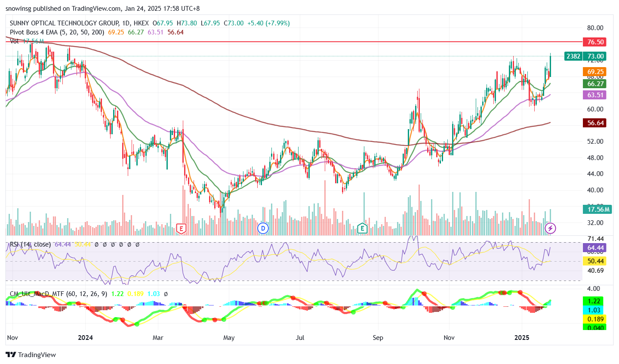Click the 40.00 price scale value

(x=595, y=190)
